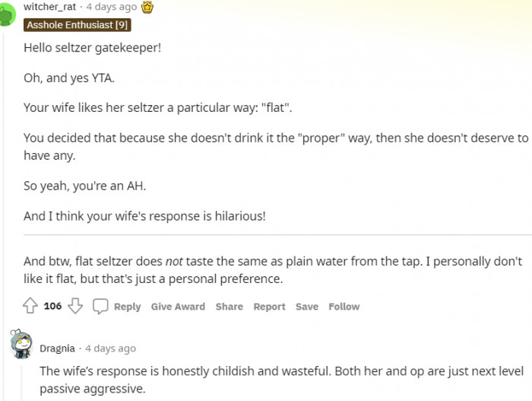Open the Dragnia username profile link
532x401 pixels.
click(x=57, y=348)
